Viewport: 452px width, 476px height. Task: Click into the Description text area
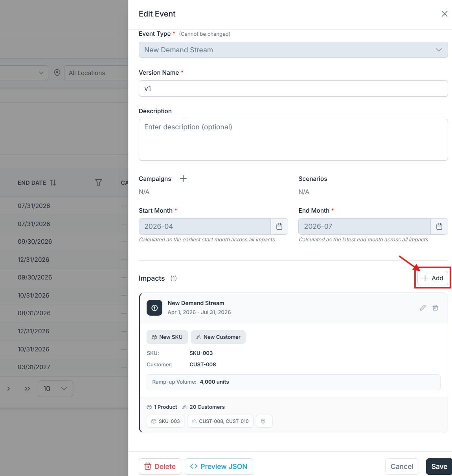click(x=293, y=140)
